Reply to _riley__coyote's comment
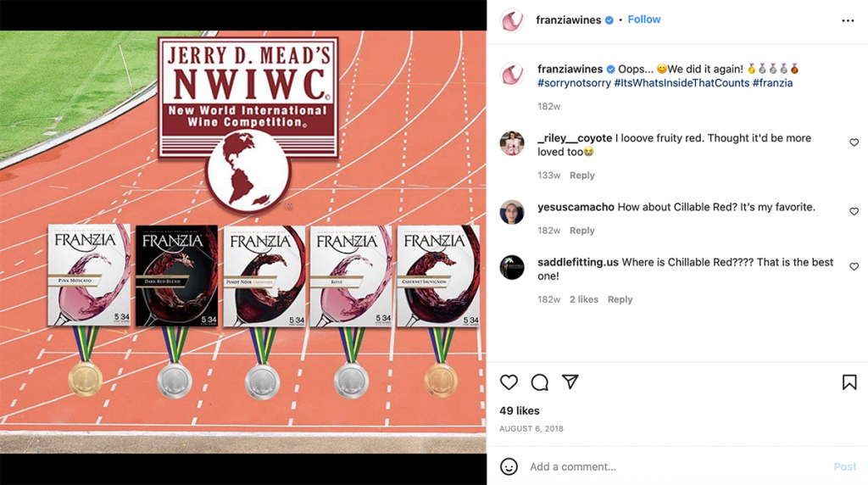The width and height of the screenshot is (868, 485). [x=581, y=176]
